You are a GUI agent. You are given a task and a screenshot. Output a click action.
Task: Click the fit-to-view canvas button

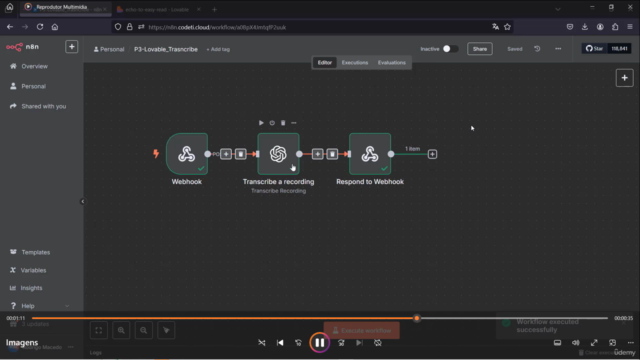(x=99, y=330)
